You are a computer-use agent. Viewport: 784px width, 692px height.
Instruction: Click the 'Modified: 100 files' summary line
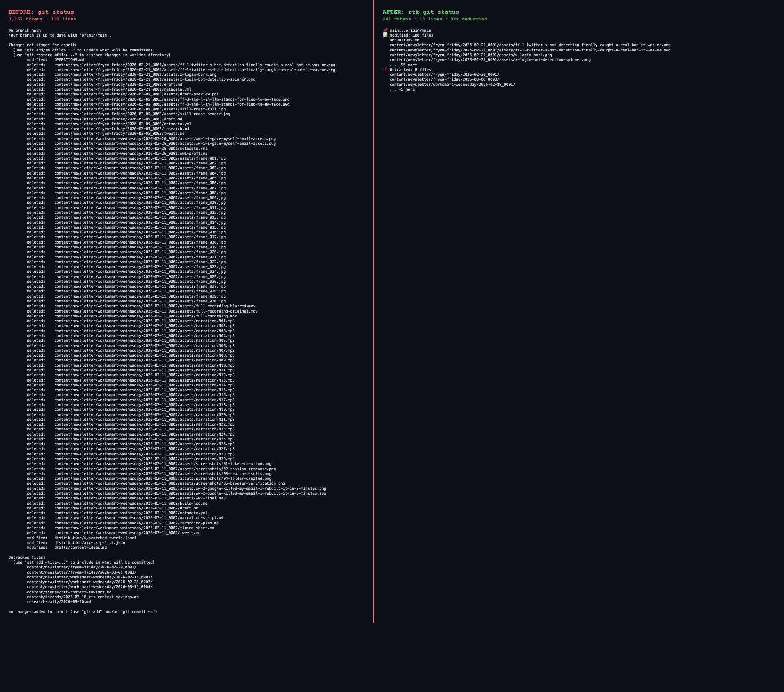(411, 35)
